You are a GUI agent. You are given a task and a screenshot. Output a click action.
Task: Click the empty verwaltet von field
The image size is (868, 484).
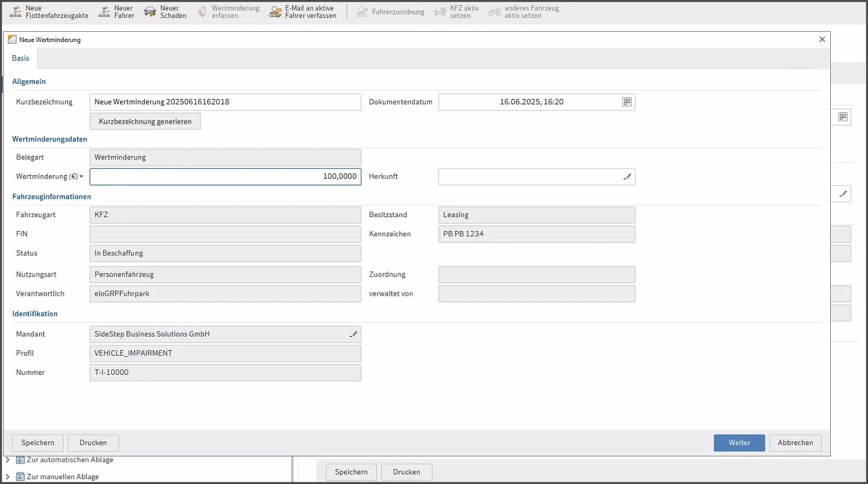click(x=537, y=294)
